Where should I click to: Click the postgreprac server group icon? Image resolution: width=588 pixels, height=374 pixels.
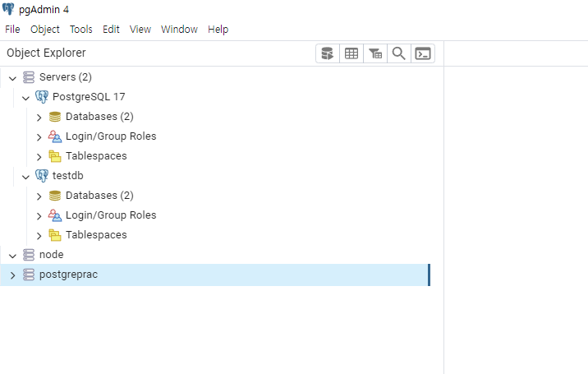coord(29,275)
